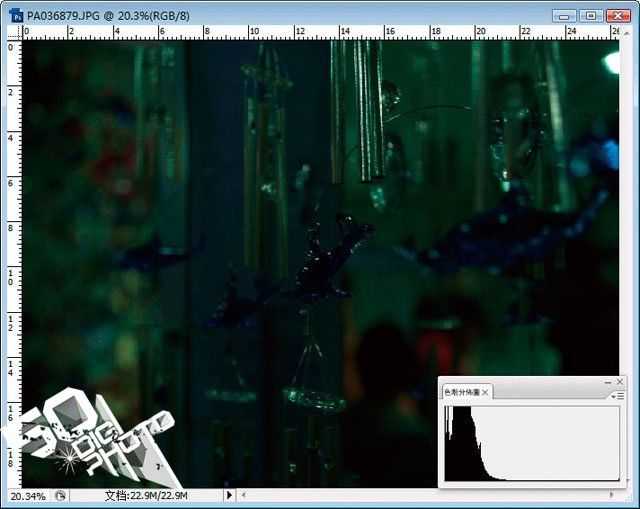Viewport: 640px width, 509px height.
Task: Click the ruler origin corner box
Action: point(15,33)
